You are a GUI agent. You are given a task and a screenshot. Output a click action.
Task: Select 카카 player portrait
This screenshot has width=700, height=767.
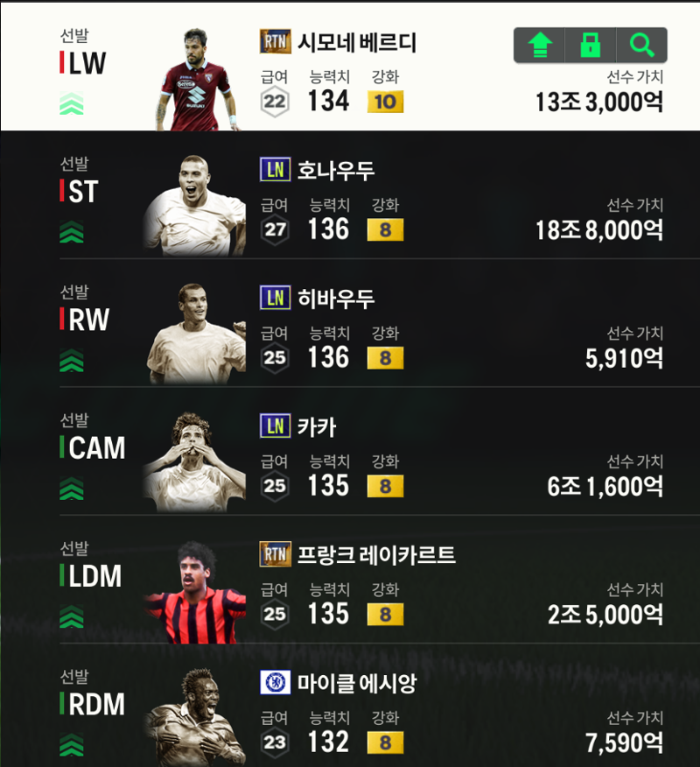click(194, 461)
